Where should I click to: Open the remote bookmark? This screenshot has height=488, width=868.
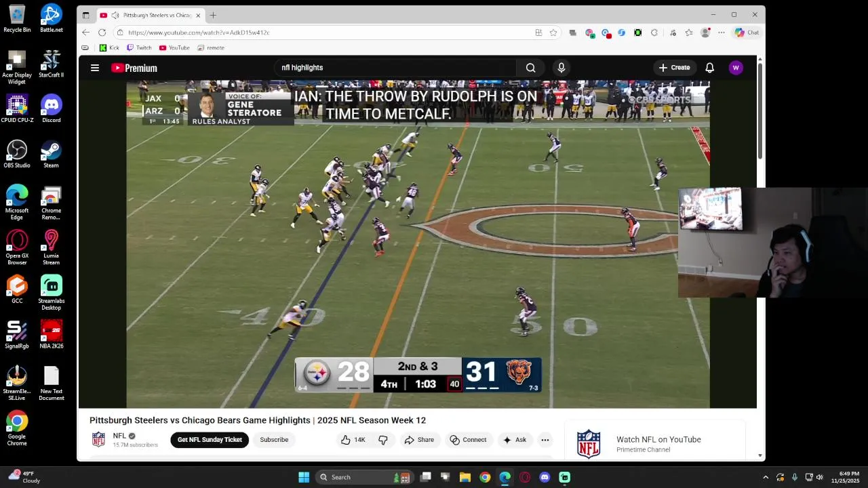click(211, 47)
